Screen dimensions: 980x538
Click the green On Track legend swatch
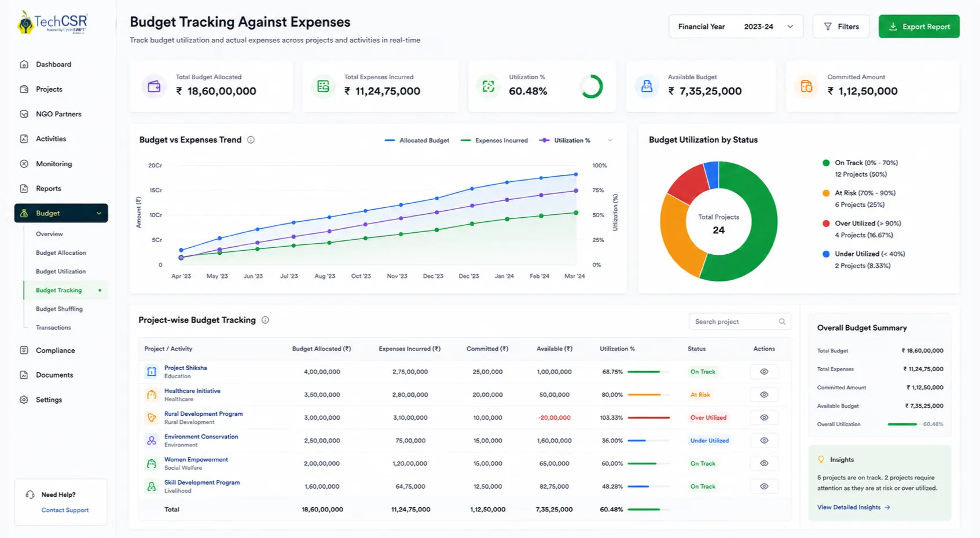[826, 163]
